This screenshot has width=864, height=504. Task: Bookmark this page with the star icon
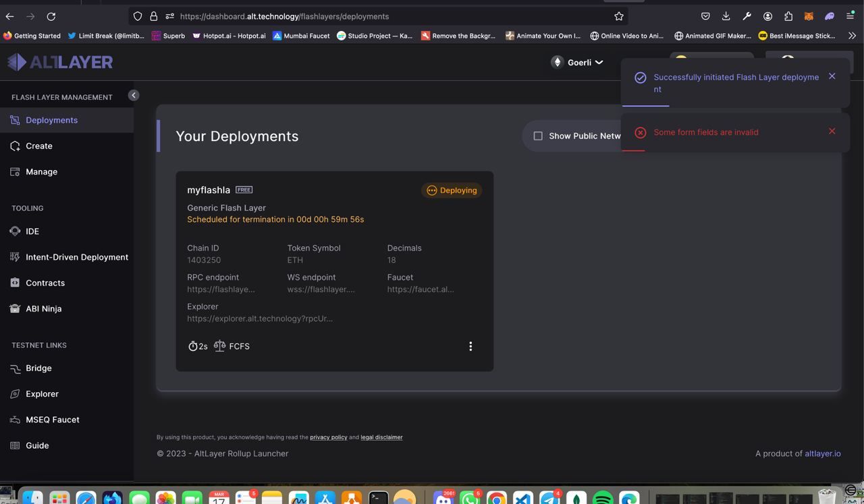tap(619, 16)
